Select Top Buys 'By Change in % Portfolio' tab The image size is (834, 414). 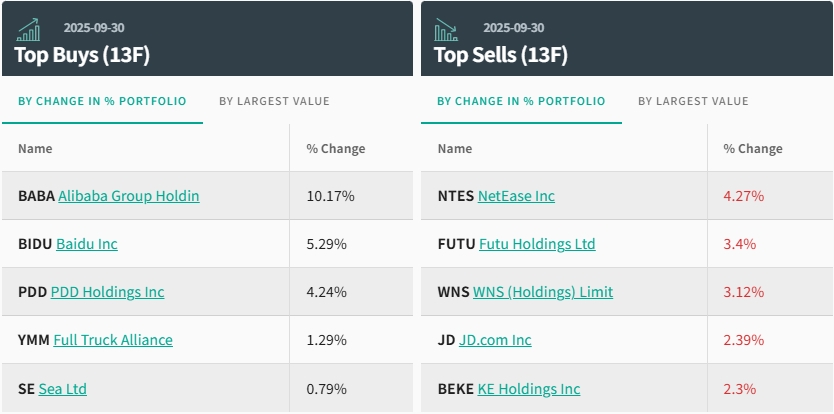102,101
